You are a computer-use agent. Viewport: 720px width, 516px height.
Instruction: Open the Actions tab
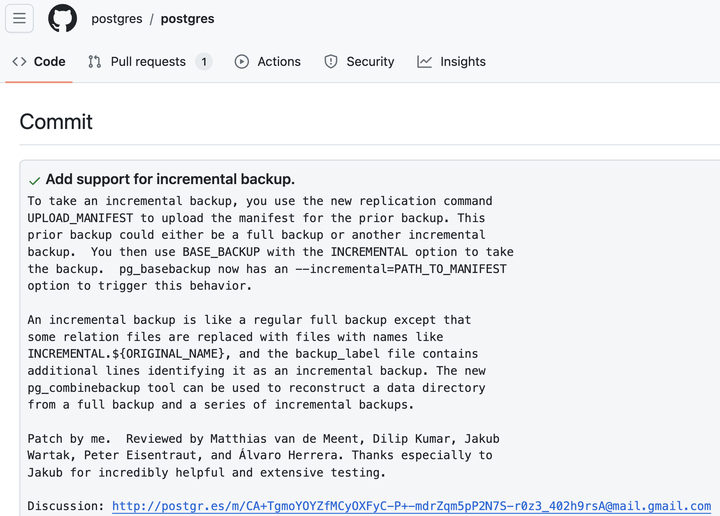(x=268, y=62)
